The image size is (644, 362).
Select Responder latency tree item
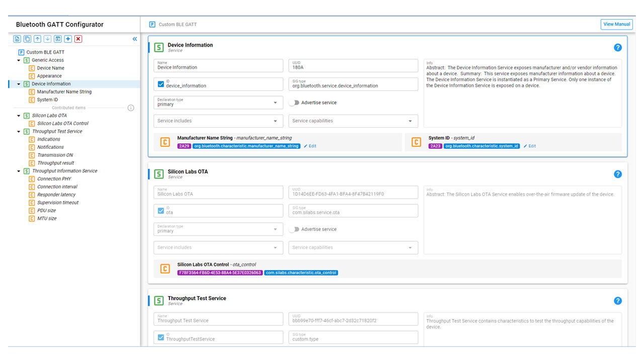pos(56,195)
